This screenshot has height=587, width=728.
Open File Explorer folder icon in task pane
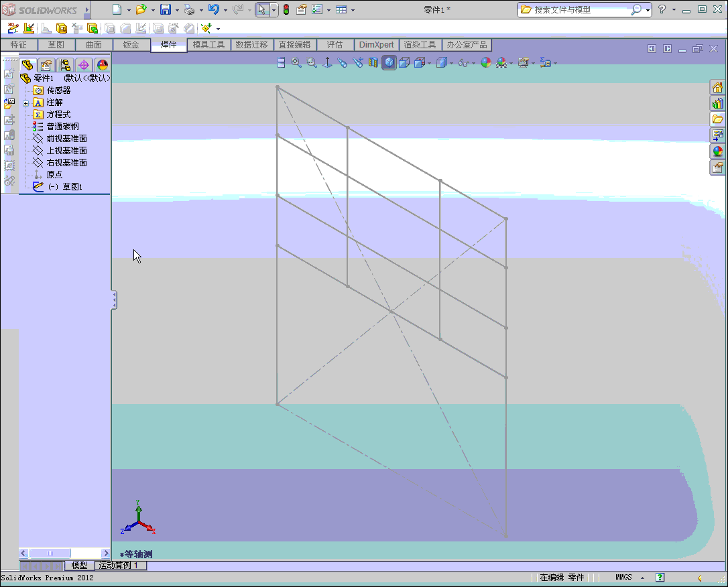click(717, 119)
